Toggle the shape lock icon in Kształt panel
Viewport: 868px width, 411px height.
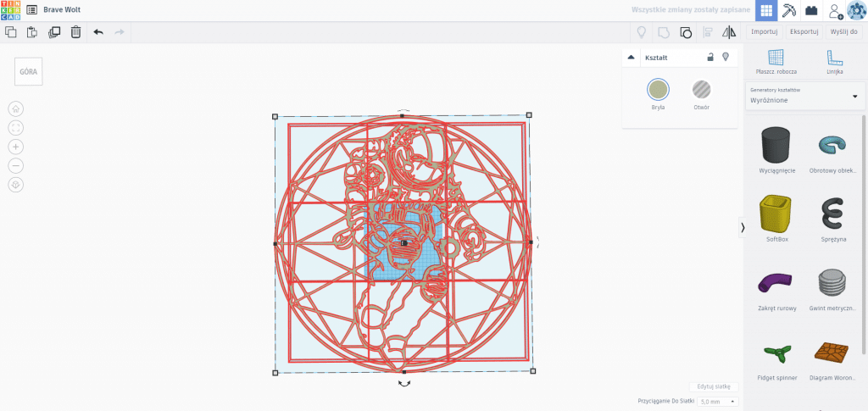(710, 57)
